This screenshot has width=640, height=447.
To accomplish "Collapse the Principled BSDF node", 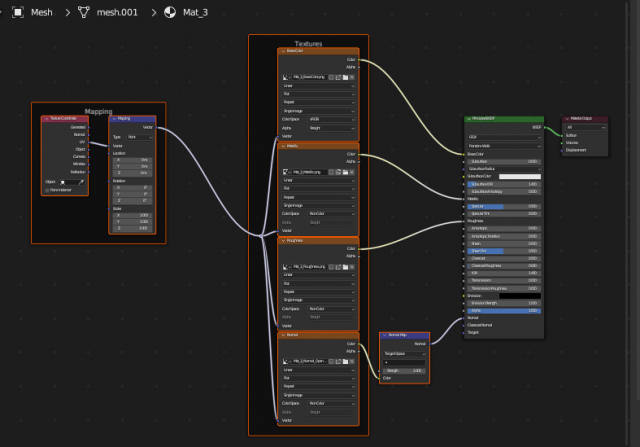I will coord(471,120).
